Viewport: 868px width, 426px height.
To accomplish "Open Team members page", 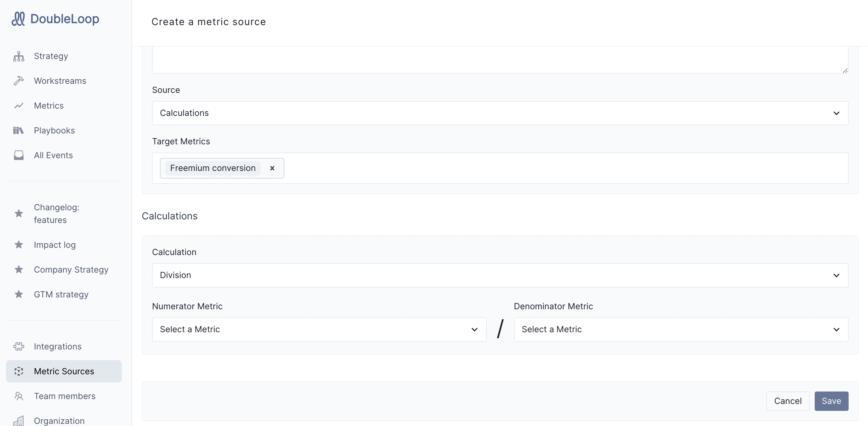I will coord(64,396).
